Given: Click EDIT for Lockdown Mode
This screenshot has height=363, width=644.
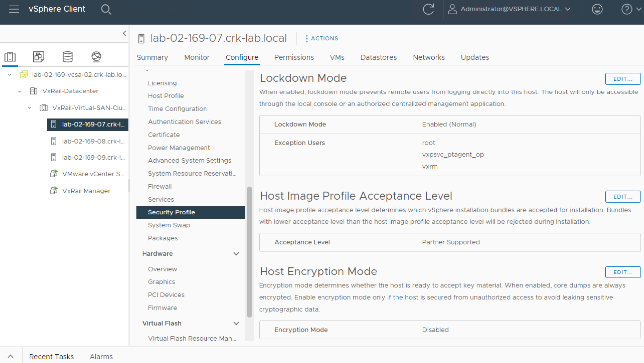Looking at the screenshot, I should click(x=622, y=79).
